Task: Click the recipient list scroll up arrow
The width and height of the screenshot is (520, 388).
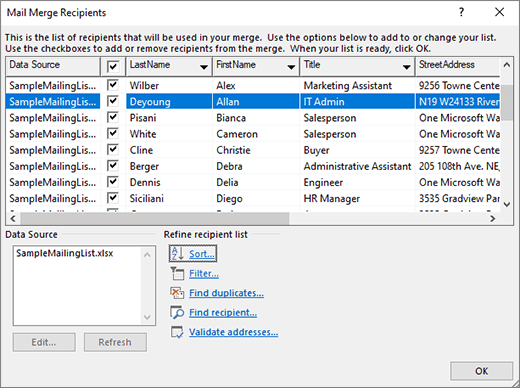Action: point(507,65)
